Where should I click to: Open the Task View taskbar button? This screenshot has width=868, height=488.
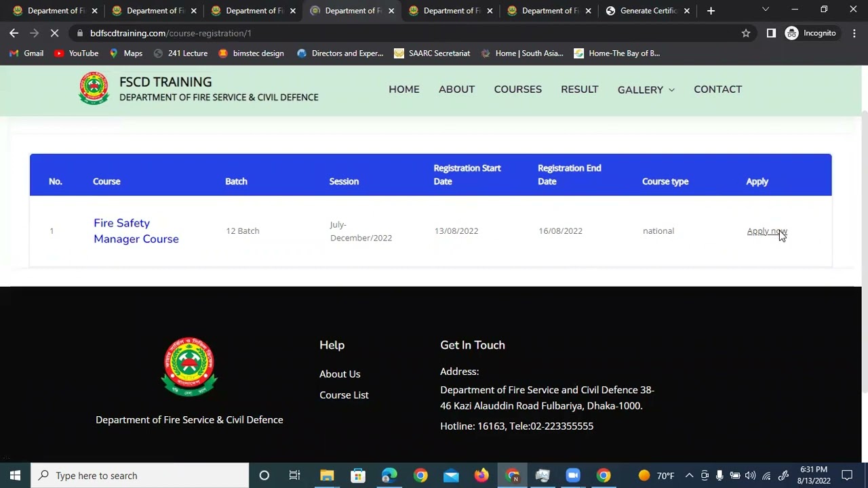295,476
